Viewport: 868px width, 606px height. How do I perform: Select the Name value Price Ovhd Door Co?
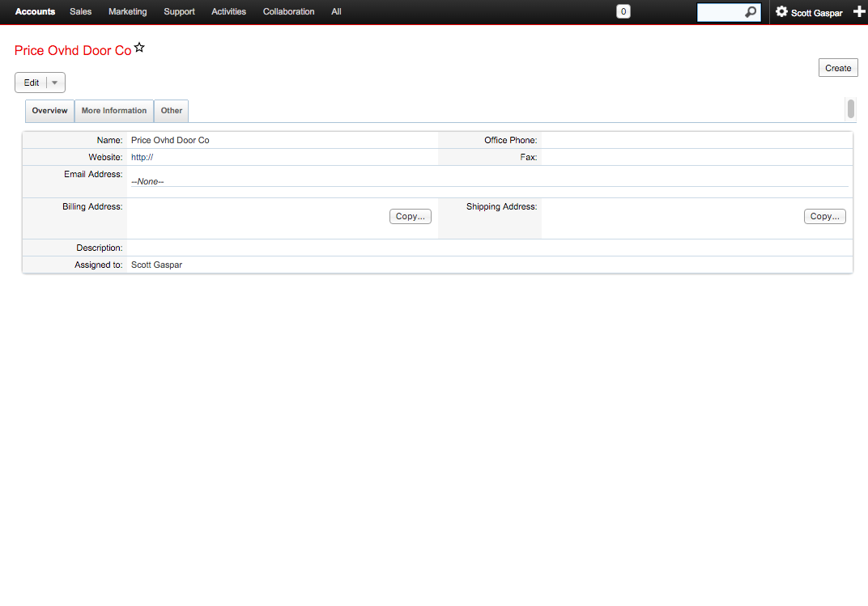point(170,141)
